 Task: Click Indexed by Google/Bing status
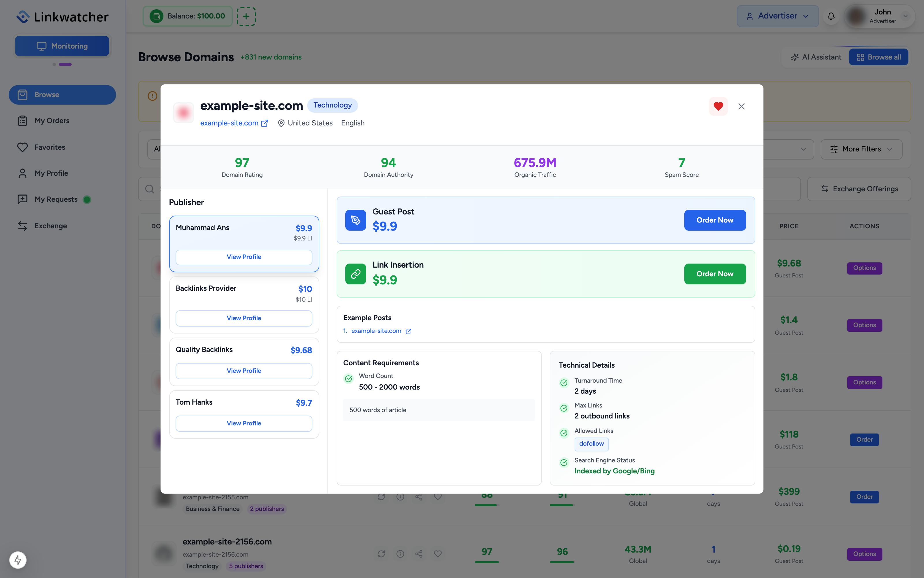pos(614,471)
